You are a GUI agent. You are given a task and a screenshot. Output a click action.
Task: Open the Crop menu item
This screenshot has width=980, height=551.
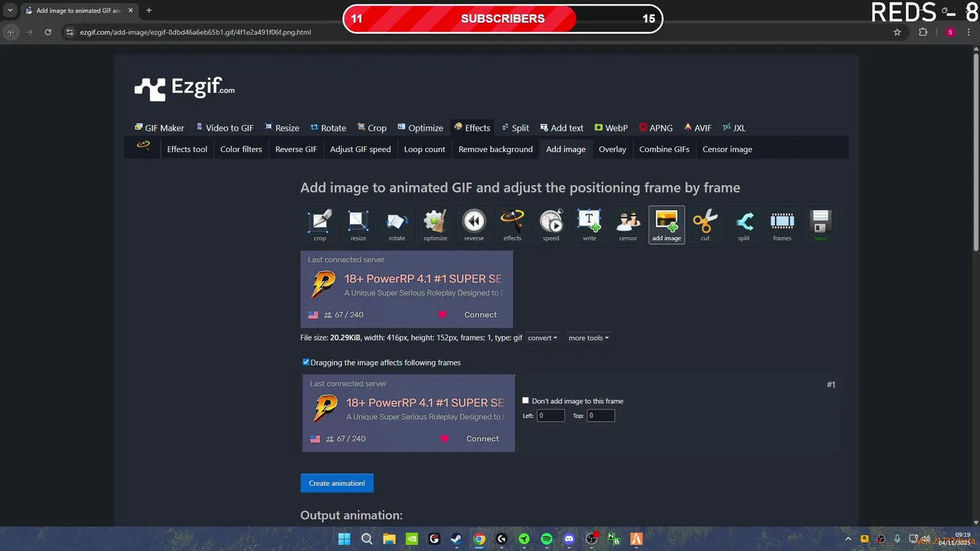[371, 128]
